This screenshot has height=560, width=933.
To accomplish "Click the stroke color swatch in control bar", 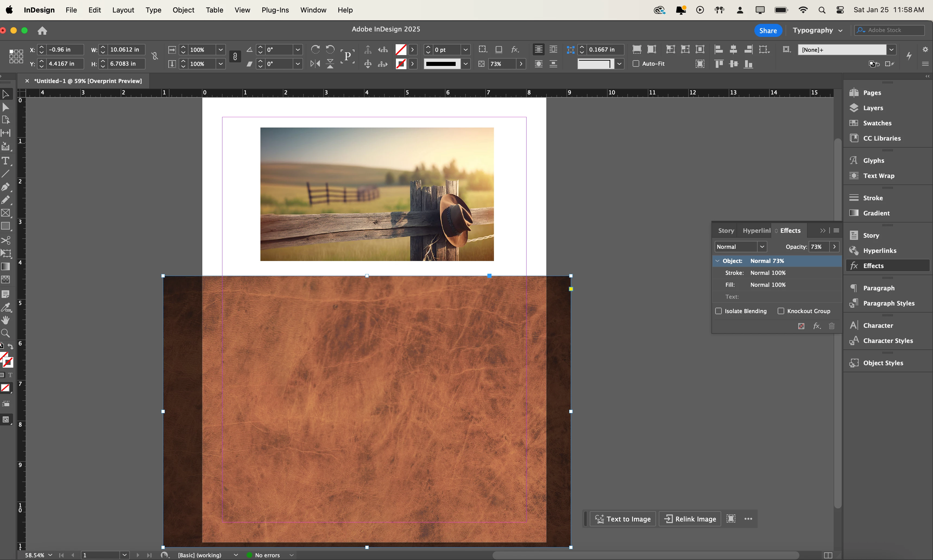I will pyautogui.click(x=401, y=64).
